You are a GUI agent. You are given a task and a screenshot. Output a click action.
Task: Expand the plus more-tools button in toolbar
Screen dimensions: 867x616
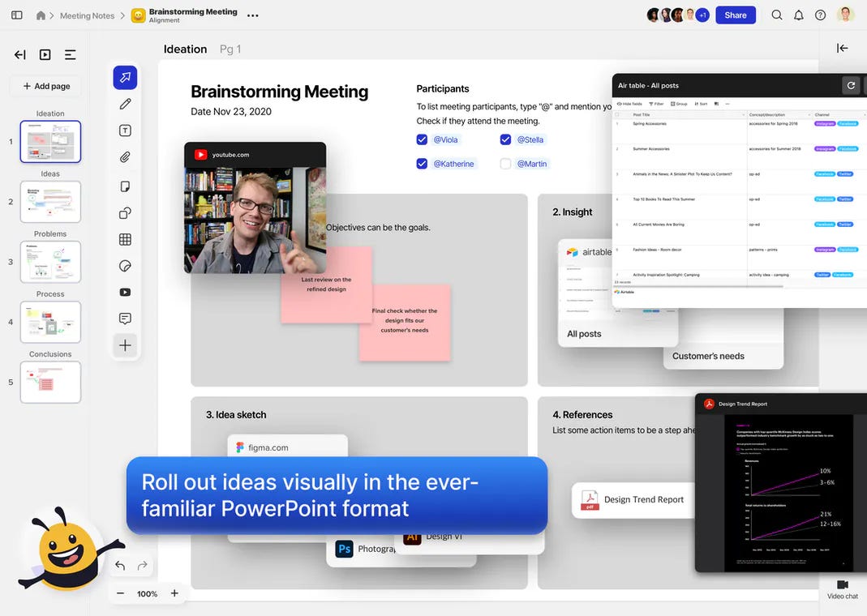tap(125, 345)
